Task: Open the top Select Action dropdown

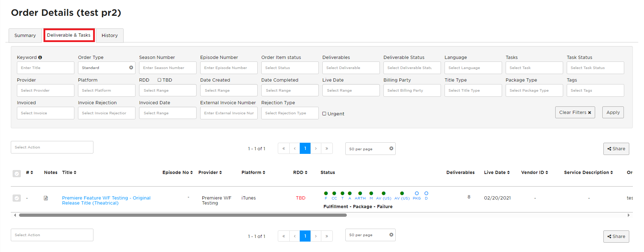Action: 52,147
